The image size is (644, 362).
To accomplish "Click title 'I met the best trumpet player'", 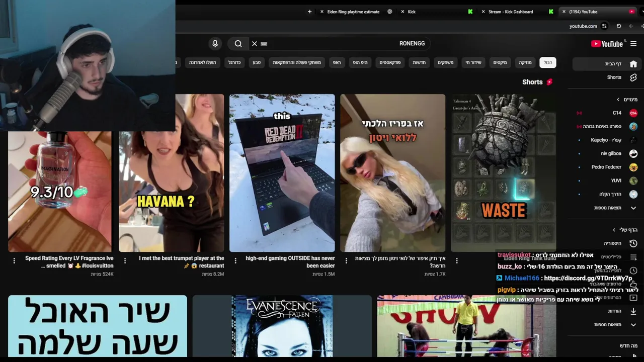I will click(181, 262).
